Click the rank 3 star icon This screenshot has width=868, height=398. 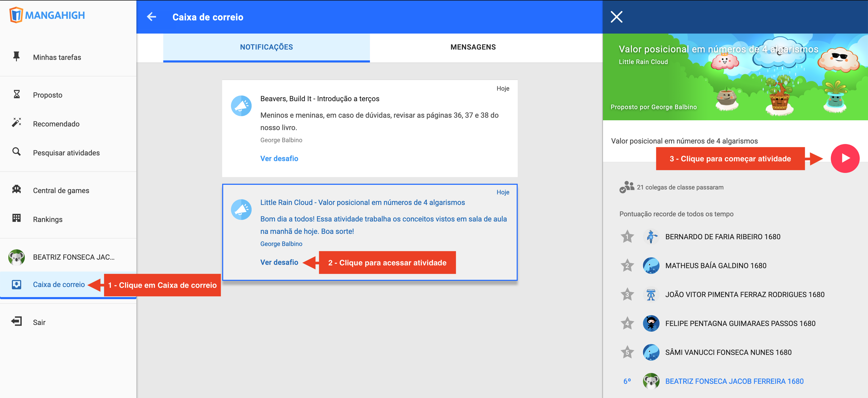[x=627, y=294]
